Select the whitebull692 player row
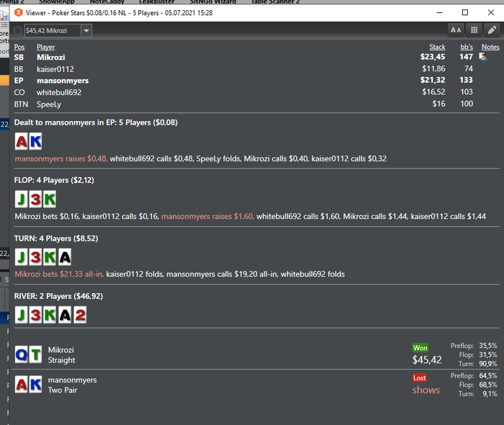This screenshot has height=425, width=504. pos(256,92)
